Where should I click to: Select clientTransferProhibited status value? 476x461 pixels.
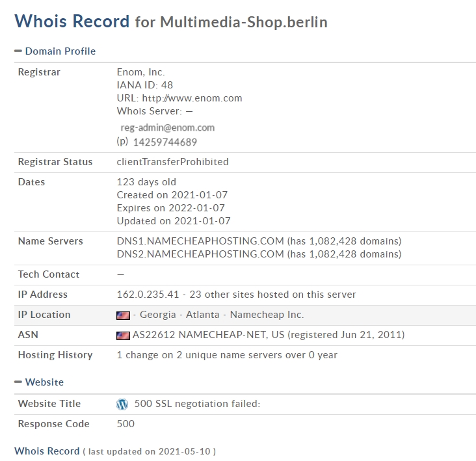pyautogui.click(x=172, y=162)
